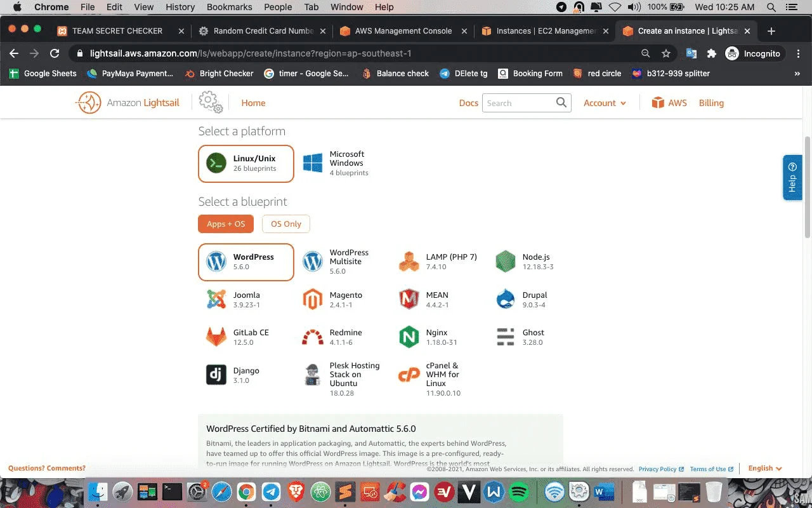Click the Google Translate icon in toolbar
Screen dimensions: 812x508
point(691,53)
